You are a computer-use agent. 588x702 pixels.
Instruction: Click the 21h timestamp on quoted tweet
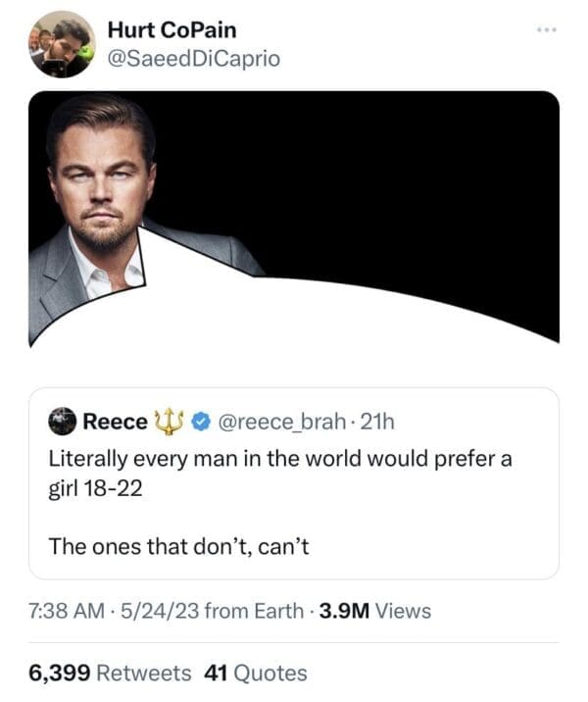(x=376, y=423)
